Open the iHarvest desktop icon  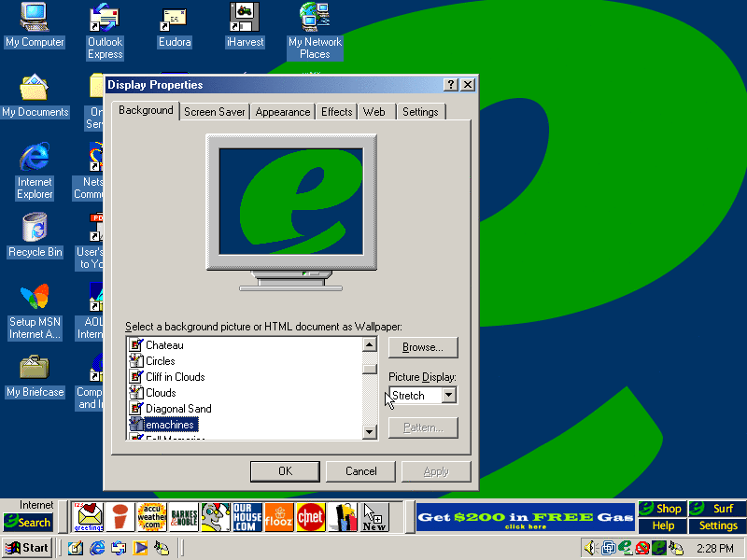tap(245, 18)
